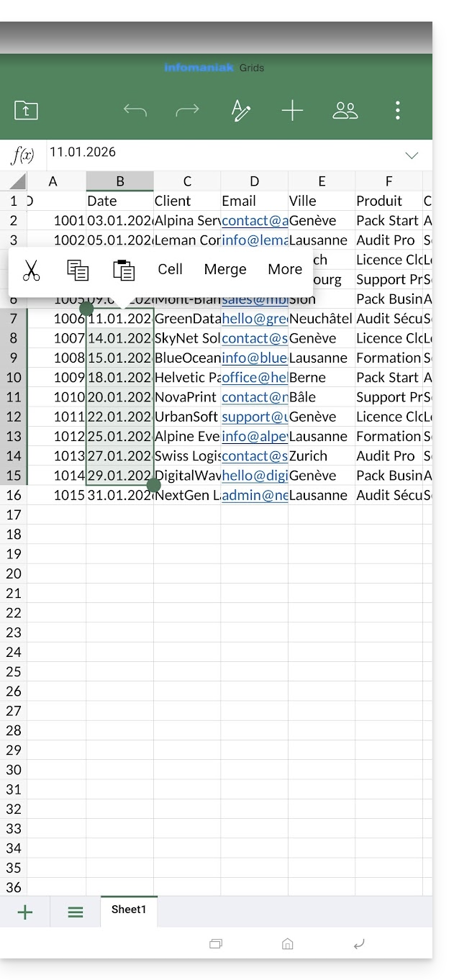Tap the cut scissors icon
Viewport: 454px width, 980px height.
point(31,270)
